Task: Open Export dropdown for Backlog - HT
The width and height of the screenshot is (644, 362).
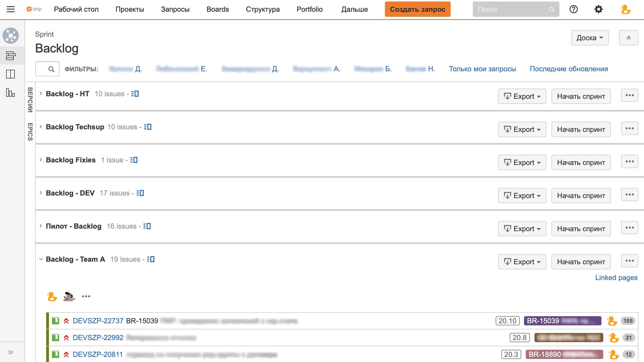Action: [522, 96]
